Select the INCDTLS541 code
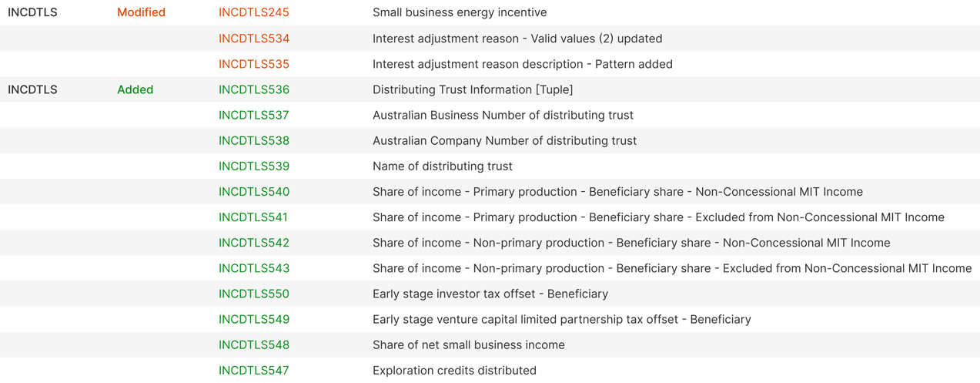 point(253,217)
